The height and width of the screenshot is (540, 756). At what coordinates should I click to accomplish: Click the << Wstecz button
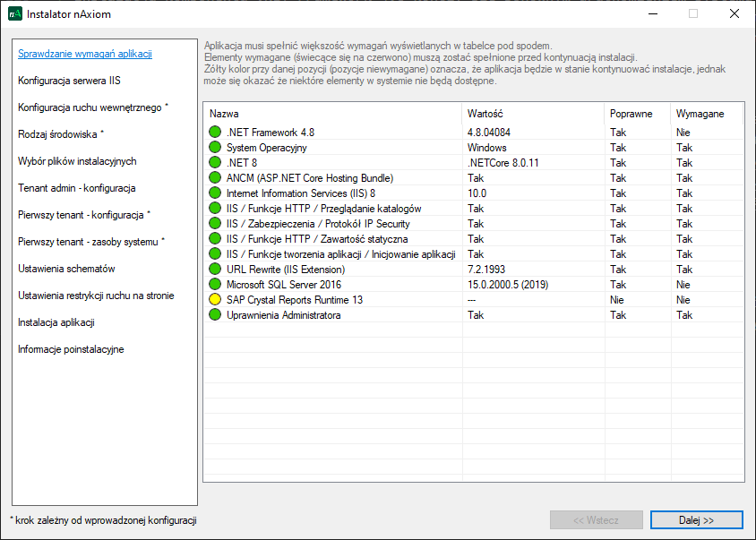[x=597, y=520]
